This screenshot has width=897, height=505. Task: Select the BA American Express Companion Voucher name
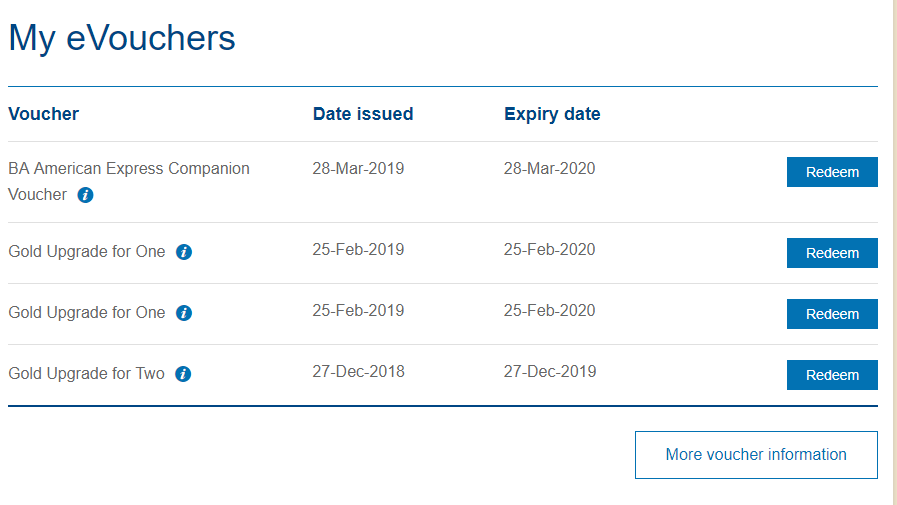coord(128,169)
